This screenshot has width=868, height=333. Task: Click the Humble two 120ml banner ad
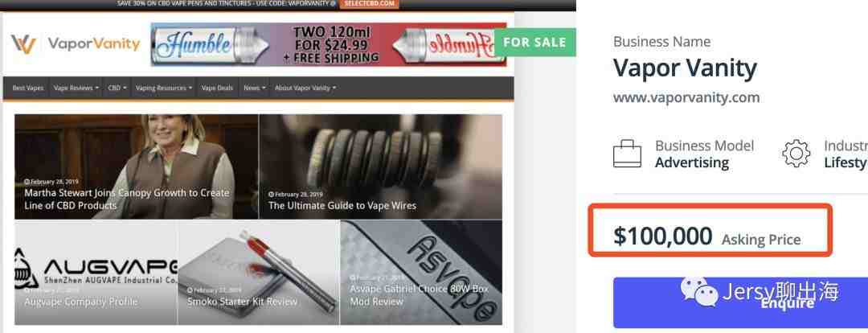click(x=328, y=44)
